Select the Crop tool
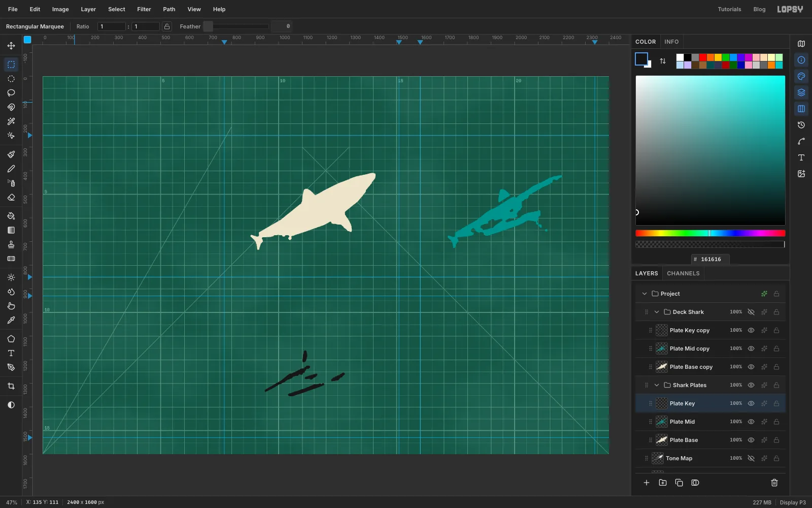Image resolution: width=812 pixels, height=508 pixels. point(11,386)
